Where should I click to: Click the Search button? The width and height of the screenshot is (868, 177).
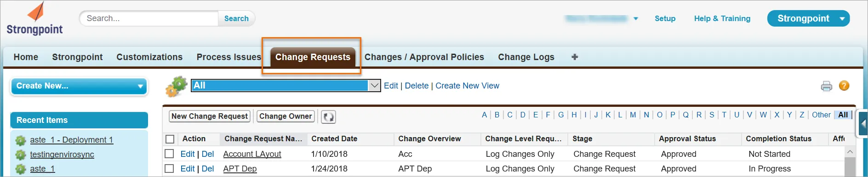236,18
